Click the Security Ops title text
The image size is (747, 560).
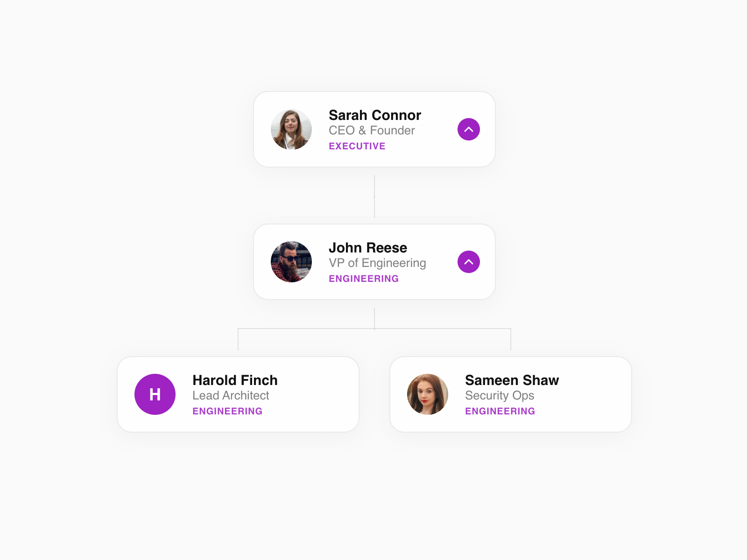(500, 396)
